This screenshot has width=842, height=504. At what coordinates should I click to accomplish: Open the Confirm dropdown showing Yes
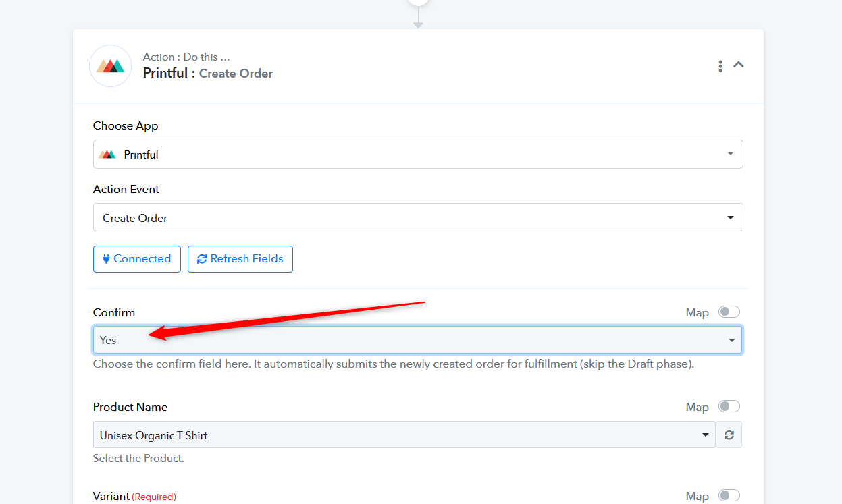tap(418, 340)
